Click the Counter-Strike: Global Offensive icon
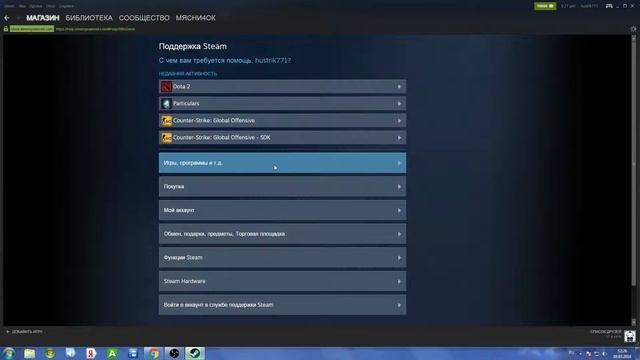The width and height of the screenshot is (640, 360). (x=166, y=121)
